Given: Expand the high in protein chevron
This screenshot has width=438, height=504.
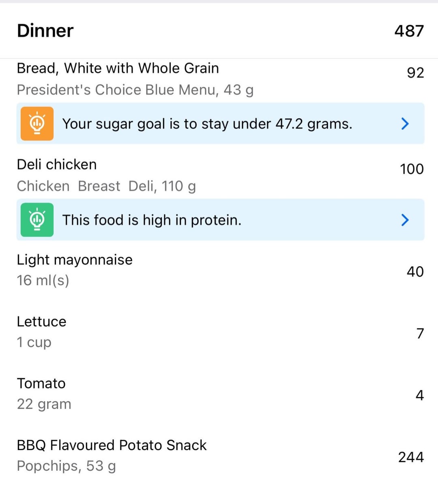Looking at the screenshot, I should pyautogui.click(x=405, y=220).
